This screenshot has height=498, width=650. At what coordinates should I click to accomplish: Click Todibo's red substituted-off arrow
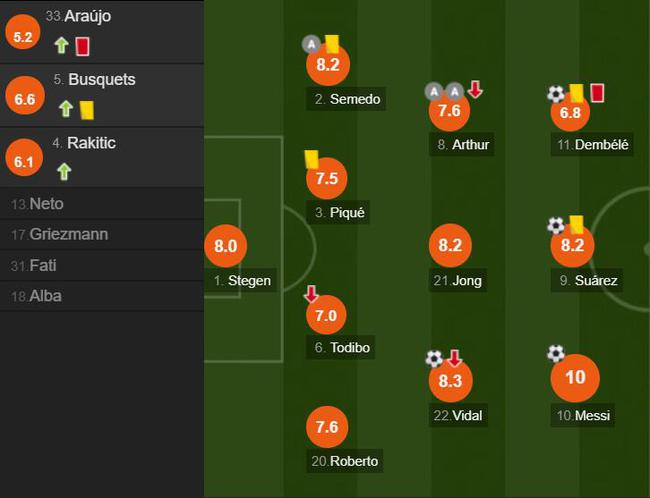click(x=311, y=294)
